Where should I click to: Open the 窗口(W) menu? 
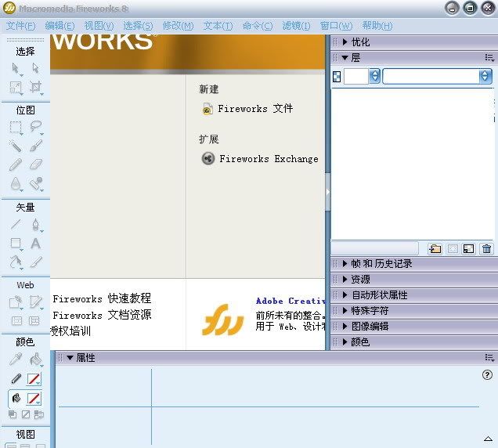click(336, 26)
